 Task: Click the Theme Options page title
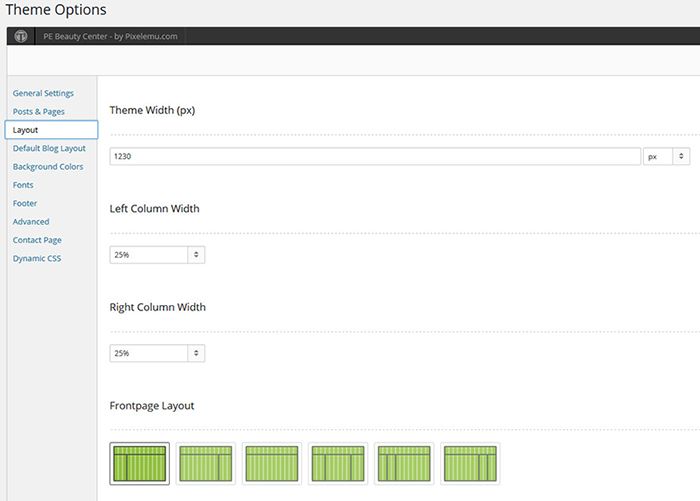pyautogui.click(x=56, y=10)
